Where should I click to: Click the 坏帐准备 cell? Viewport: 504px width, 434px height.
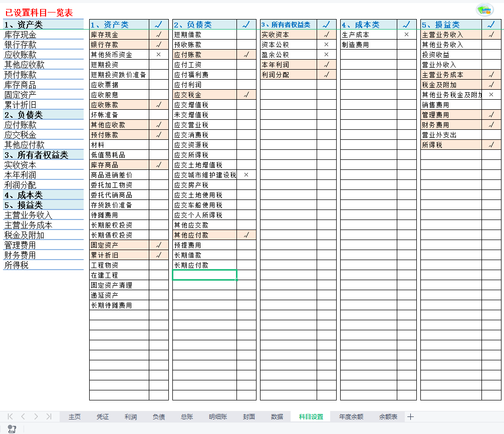click(119, 115)
